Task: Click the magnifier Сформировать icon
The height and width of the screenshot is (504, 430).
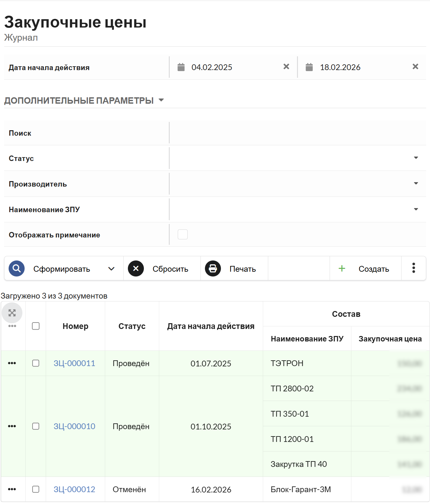Action: tap(17, 268)
